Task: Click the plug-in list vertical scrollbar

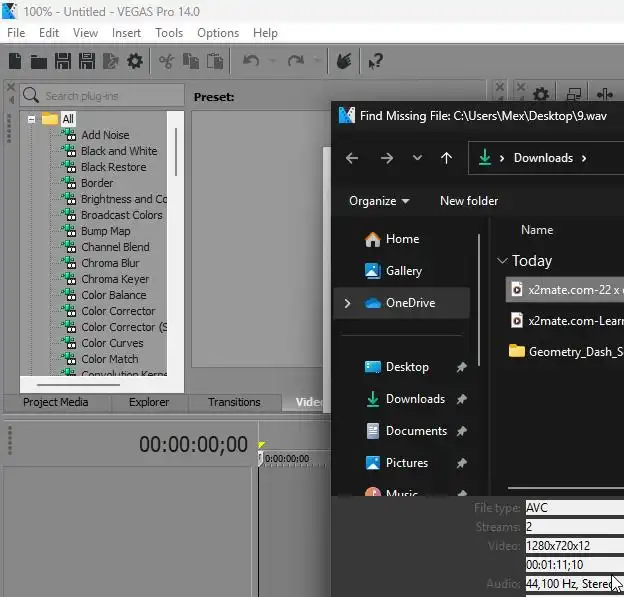Action: coord(176,152)
